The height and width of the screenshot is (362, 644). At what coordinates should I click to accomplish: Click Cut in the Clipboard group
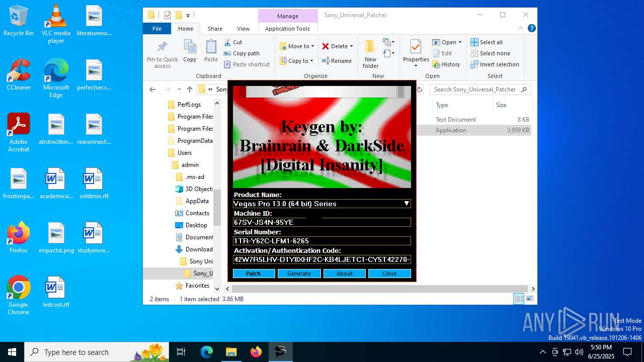click(x=233, y=42)
